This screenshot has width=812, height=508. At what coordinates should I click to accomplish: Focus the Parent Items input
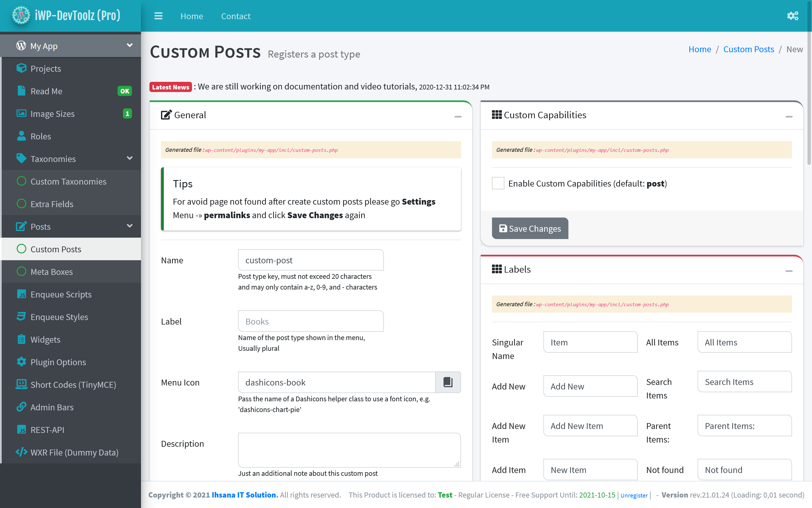745,426
